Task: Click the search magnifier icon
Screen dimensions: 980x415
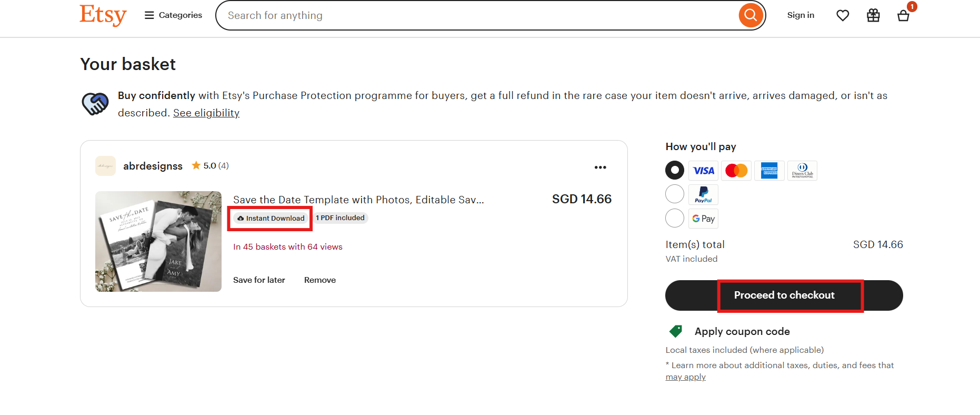Action: click(x=750, y=15)
